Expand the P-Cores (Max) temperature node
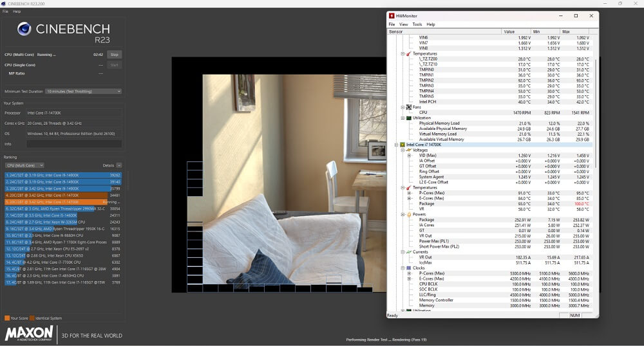The image size is (644, 346). (x=408, y=193)
